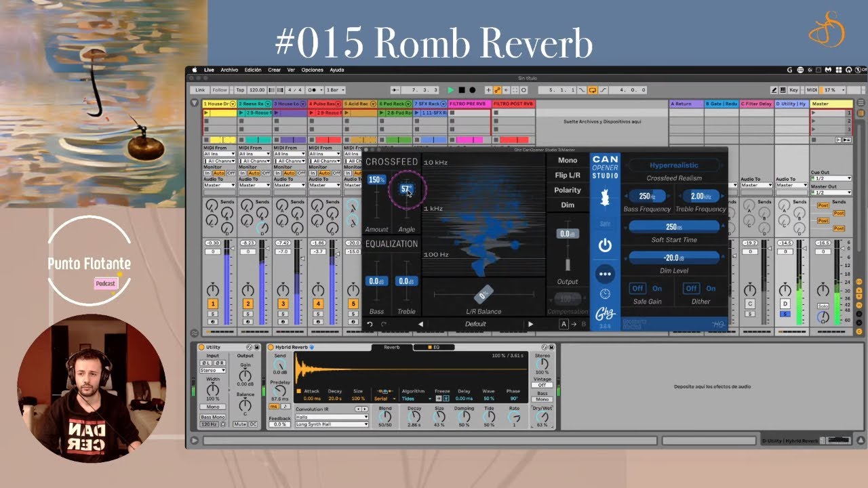Viewport: 868px width, 488px height.
Task: Open the Tides algorithm dropdown
Action: coord(416,399)
